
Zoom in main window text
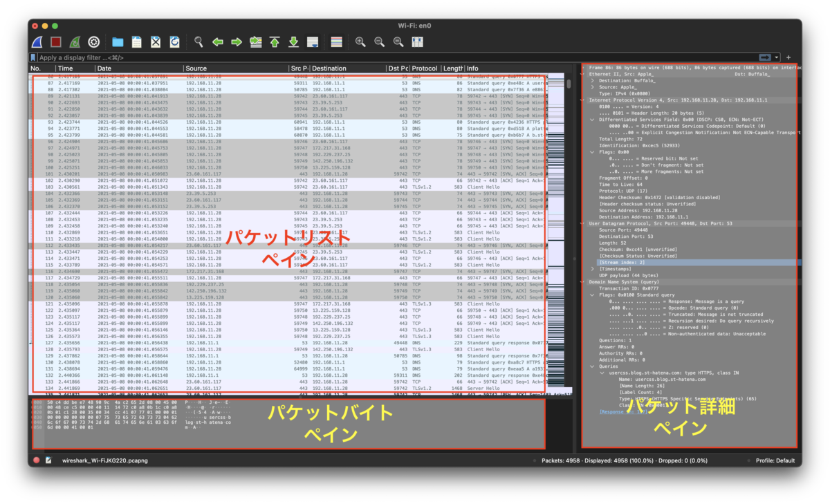tap(360, 42)
